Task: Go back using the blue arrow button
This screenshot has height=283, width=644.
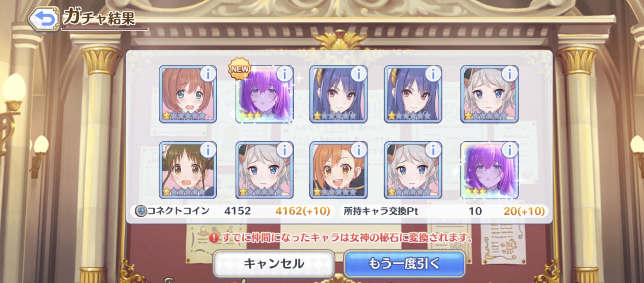Action: click(43, 19)
